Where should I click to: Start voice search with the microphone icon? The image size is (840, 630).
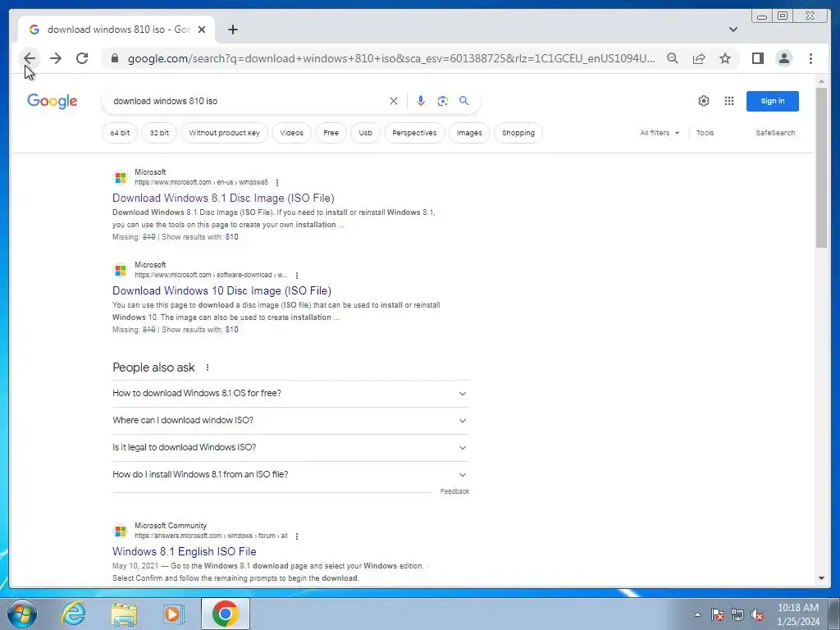[x=421, y=101]
